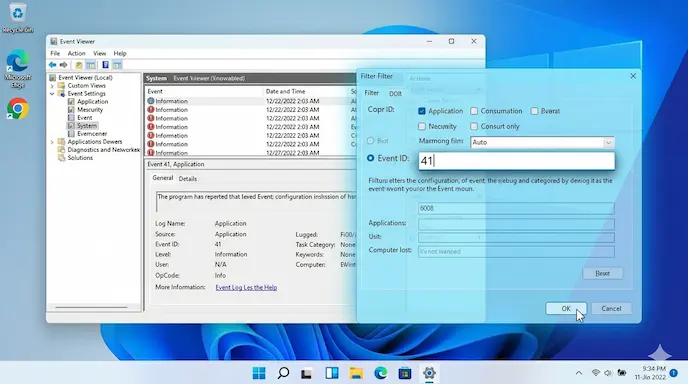This screenshot has width=688, height=384.
Task: Check the Consumation checkbox
Action: [474, 111]
